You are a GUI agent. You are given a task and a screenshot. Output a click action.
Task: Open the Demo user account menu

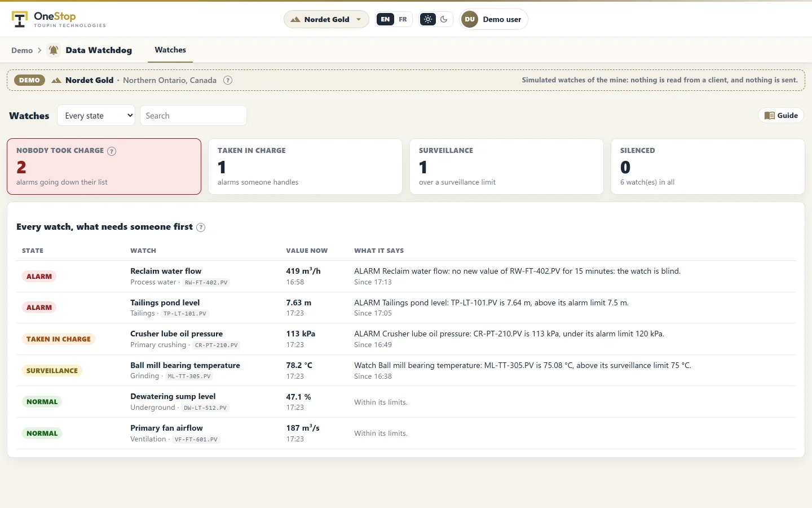pos(494,19)
